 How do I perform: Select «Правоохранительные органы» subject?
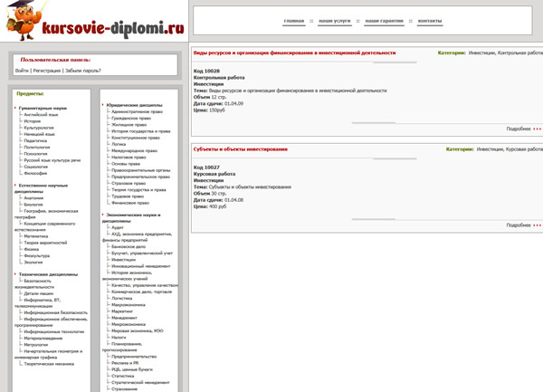coord(141,170)
